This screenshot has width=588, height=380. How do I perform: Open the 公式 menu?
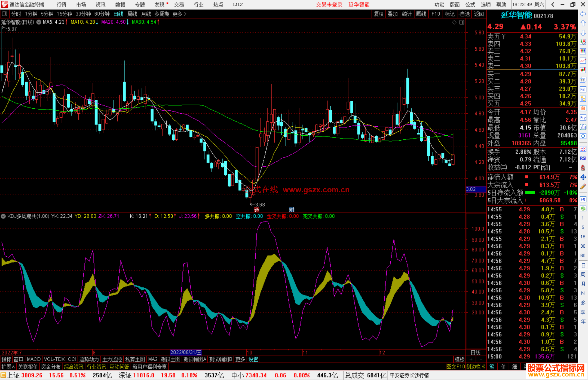click(470, 5)
